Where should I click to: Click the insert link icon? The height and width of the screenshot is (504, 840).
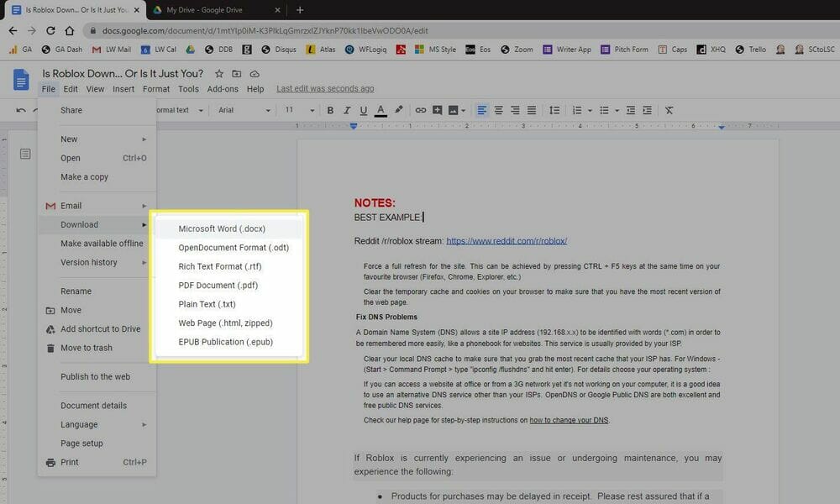click(421, 110)
